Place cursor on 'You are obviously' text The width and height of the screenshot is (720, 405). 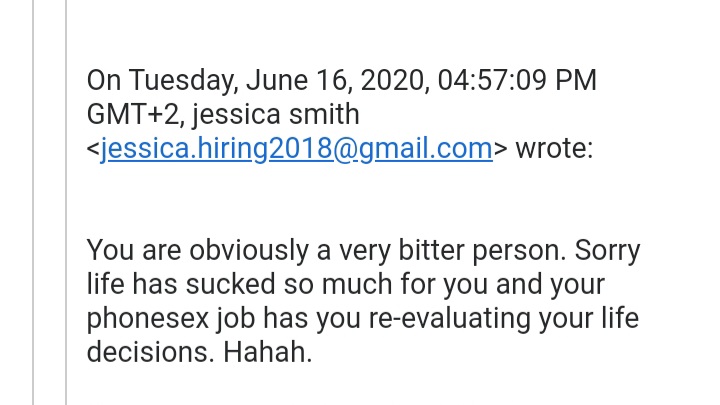(197, 251)
